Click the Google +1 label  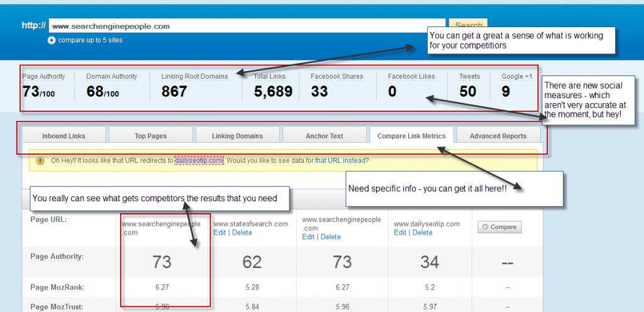(517, 76)
